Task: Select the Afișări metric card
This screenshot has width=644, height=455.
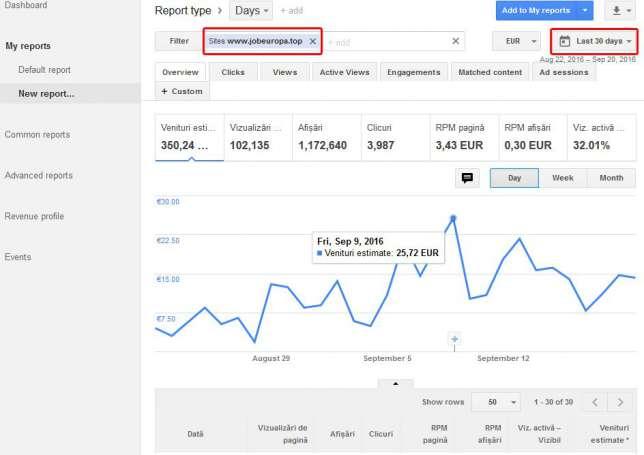Action: click(x=327, y=138)
